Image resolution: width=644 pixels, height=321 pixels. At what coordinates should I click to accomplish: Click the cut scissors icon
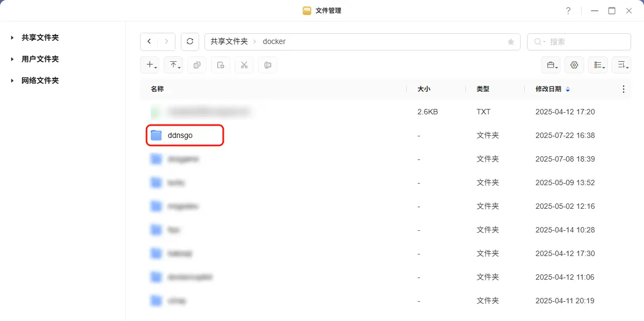pyautogui.click(x=244, y=65)
